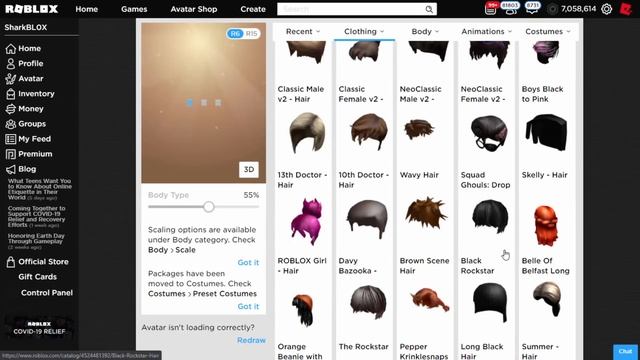Adjust the Body Type slider handle
The height and width of the screenshot is (360, 640).
point(209,207)
